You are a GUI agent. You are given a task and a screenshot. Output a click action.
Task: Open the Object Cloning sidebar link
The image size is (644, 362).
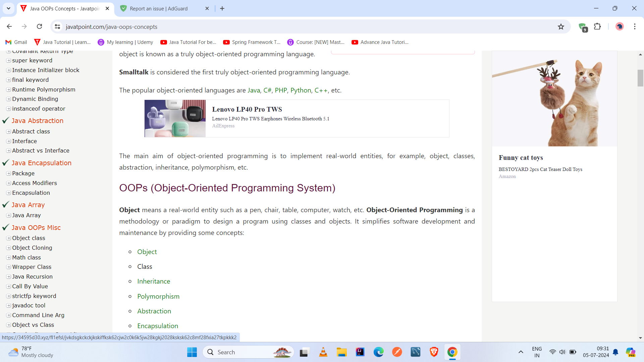point(32,248)
